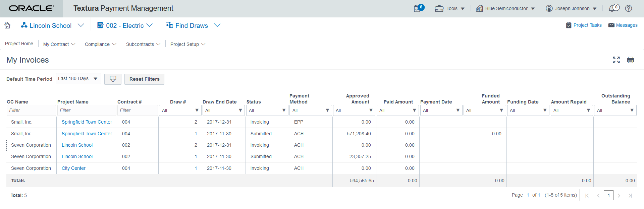Image resolution: width=644 pixels, height=209 pixels.
Task: Click the Contract # filter field
Action: [138, 111]
